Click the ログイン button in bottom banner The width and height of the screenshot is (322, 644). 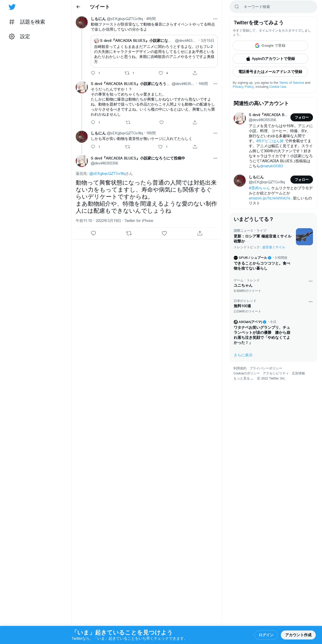click(266, 635)
